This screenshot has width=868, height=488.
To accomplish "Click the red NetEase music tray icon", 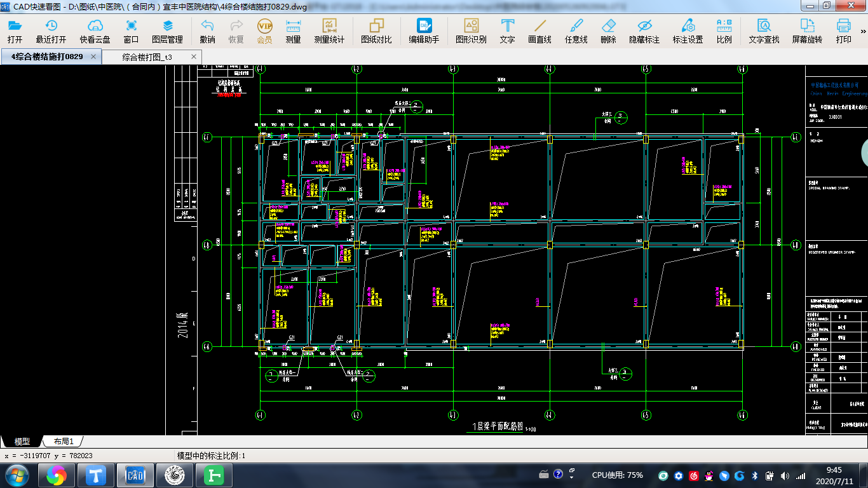I will pos(695,475).
